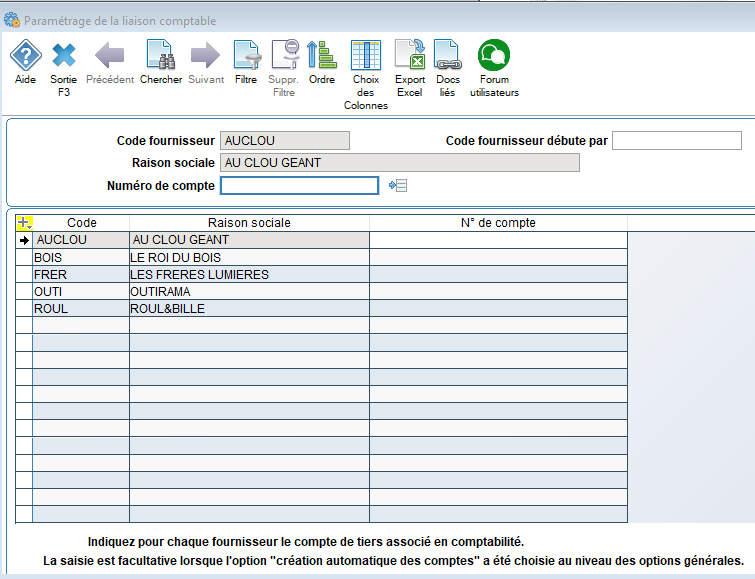
Task: Open the Chercher search tool
Action: [161, 55]
